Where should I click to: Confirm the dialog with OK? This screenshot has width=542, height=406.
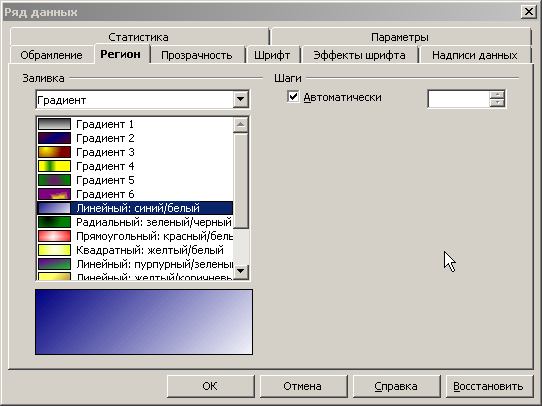pyautogui.click(x=210, y=386)
